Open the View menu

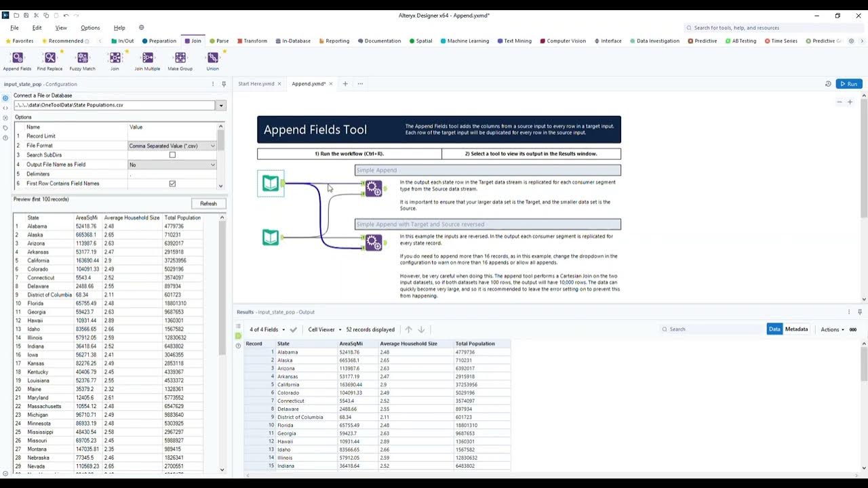coord(61,28)
